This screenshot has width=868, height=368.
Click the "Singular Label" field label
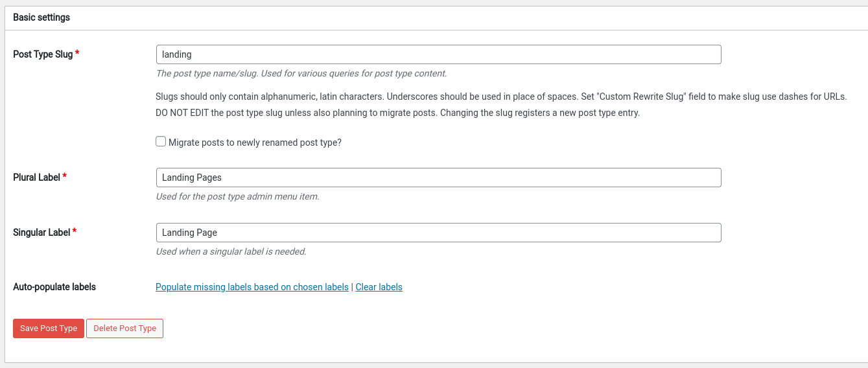[41, 232]
